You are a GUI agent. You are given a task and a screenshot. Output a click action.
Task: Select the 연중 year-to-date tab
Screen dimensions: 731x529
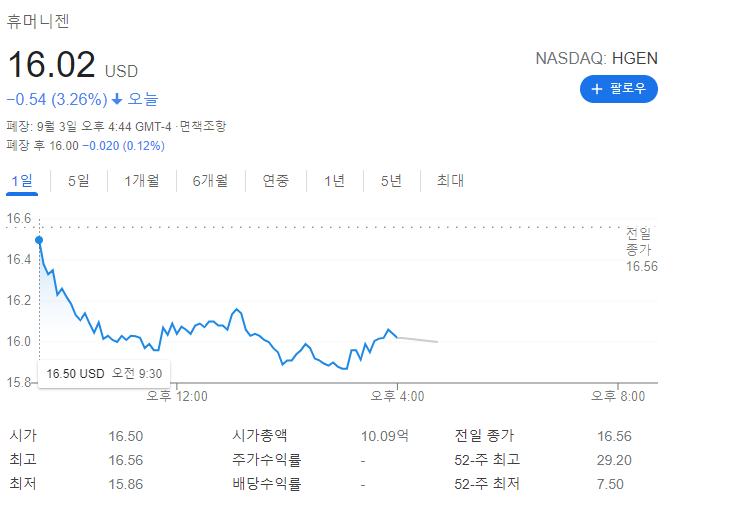coord(276,180)
